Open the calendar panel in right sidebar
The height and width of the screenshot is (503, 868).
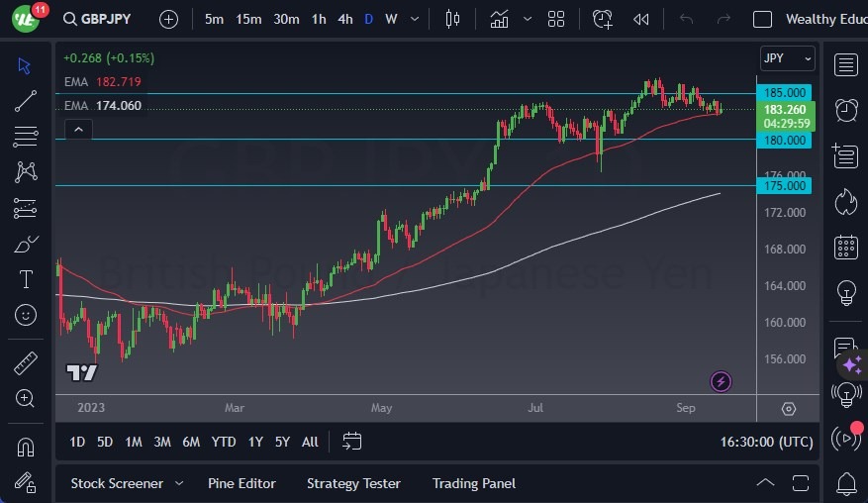(x=846, y=247)
